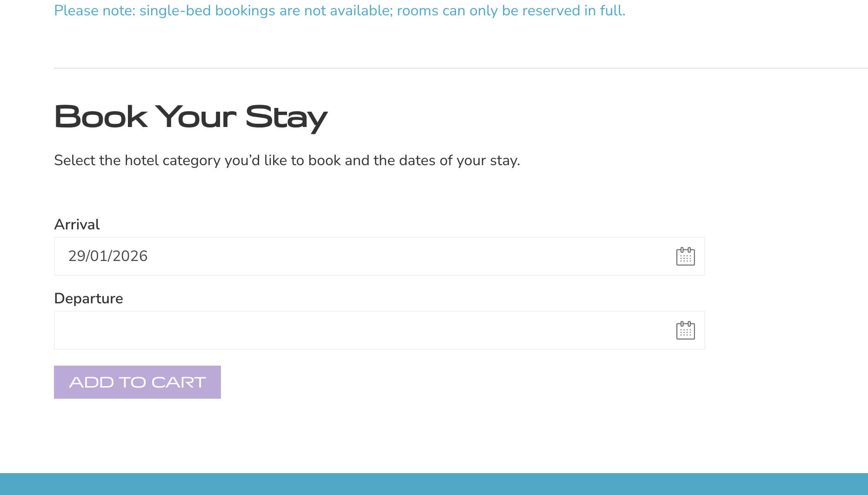This screenshot has width=868, height=495.
Task: Click the Departure field label
Action: pos(88,299)
